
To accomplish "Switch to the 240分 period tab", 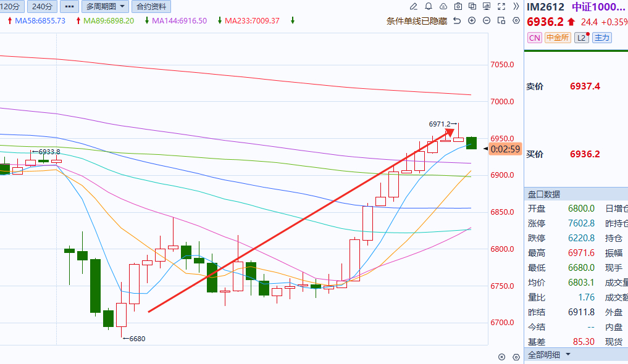I will [x=42, y=6].
